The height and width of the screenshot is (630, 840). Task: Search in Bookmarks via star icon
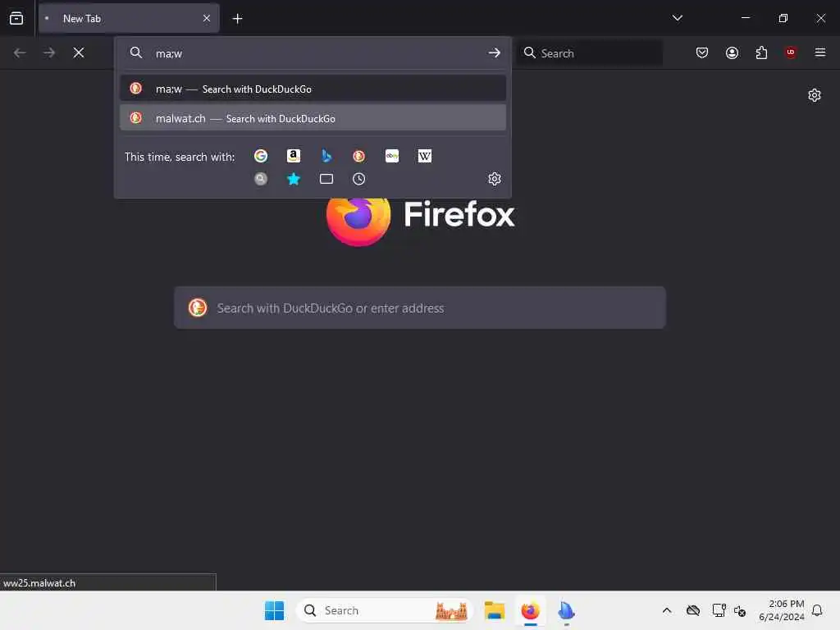coord(294,179)
